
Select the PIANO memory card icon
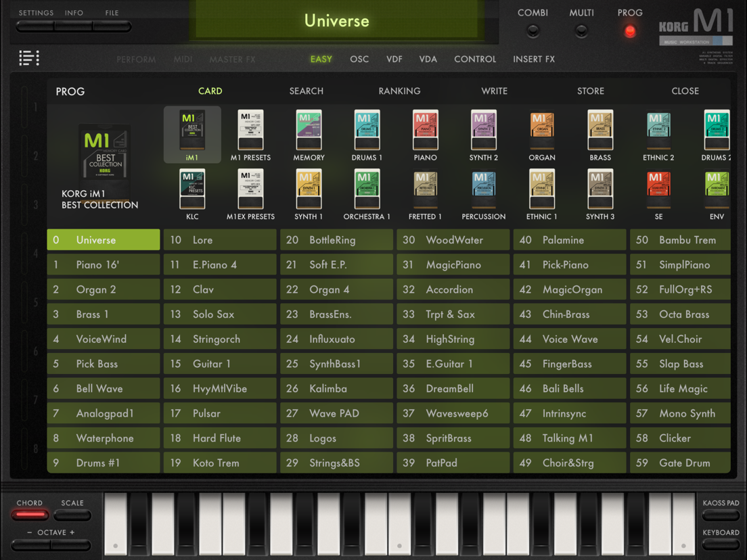(x=425, y=131)
